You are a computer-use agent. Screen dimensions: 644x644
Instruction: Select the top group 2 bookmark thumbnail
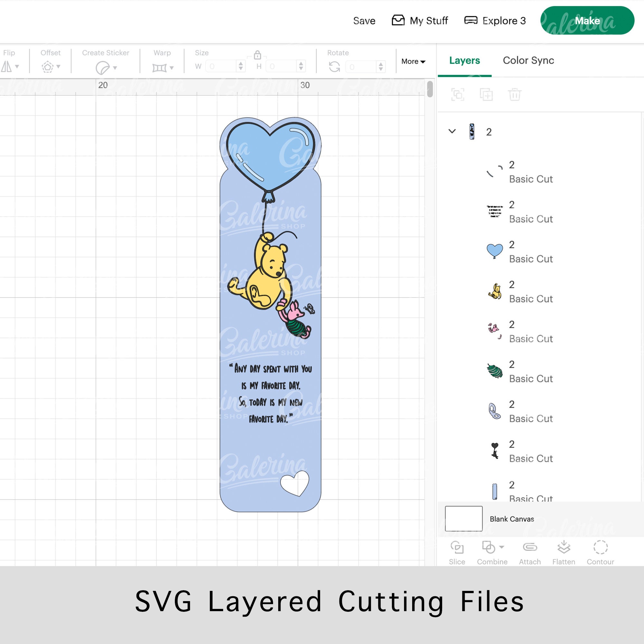coord(472,132)
